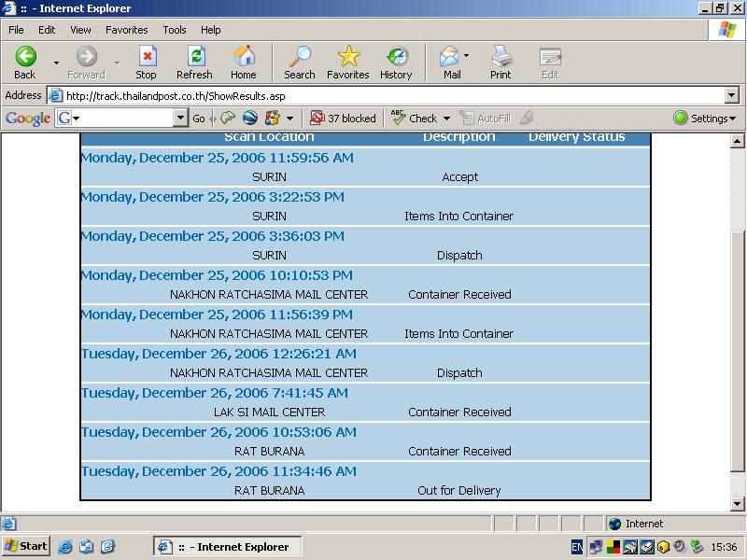Viewport: 747px width, 560px height.
Task: Expand the Google toolbar Settings menu
Action: [705, 119]
